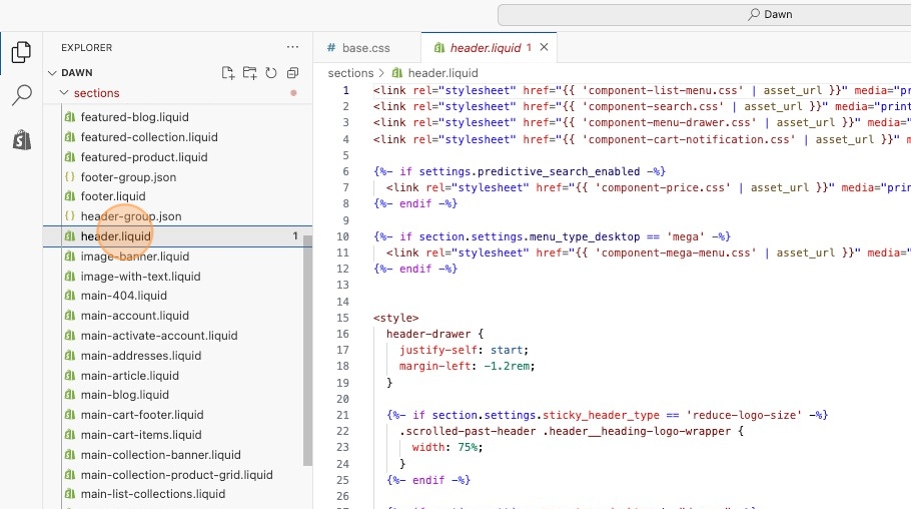Screen dimensions: 911x509
Task: Select image-banner.liquid file
Action: click(x=134, y=256)
